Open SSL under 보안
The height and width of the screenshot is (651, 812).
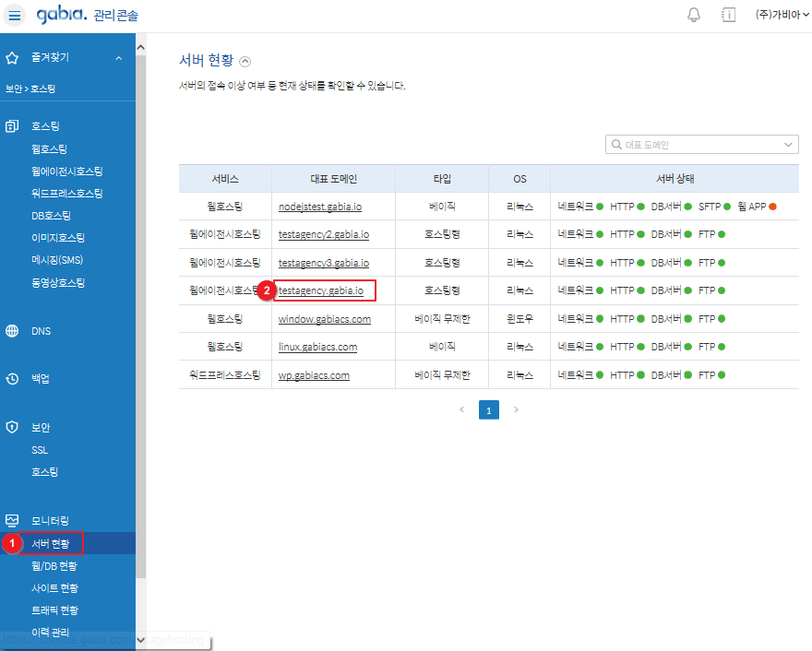point(40,450)
